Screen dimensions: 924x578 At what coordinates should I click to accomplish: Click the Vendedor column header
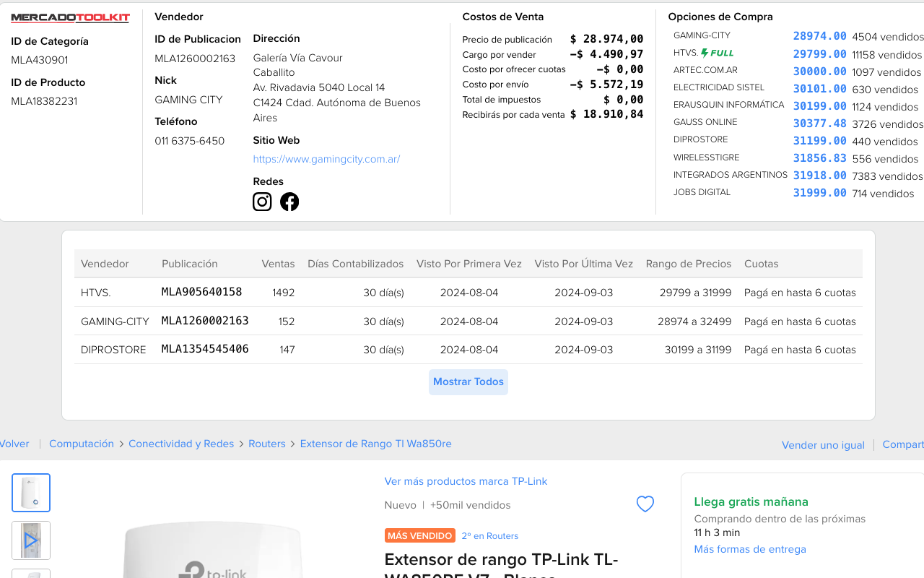[x=105, y=264]
